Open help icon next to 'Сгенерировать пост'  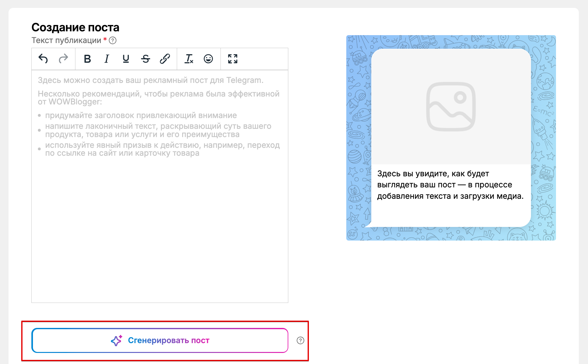tap(300, 341)
